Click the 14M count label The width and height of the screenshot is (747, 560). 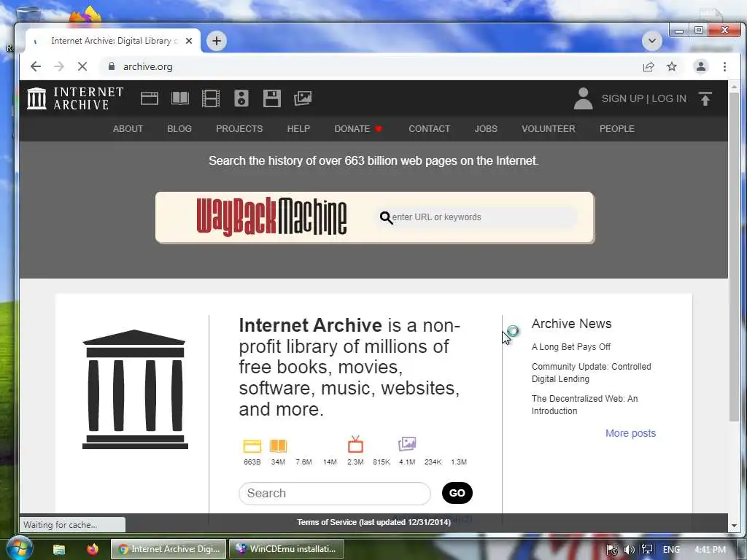330,462
